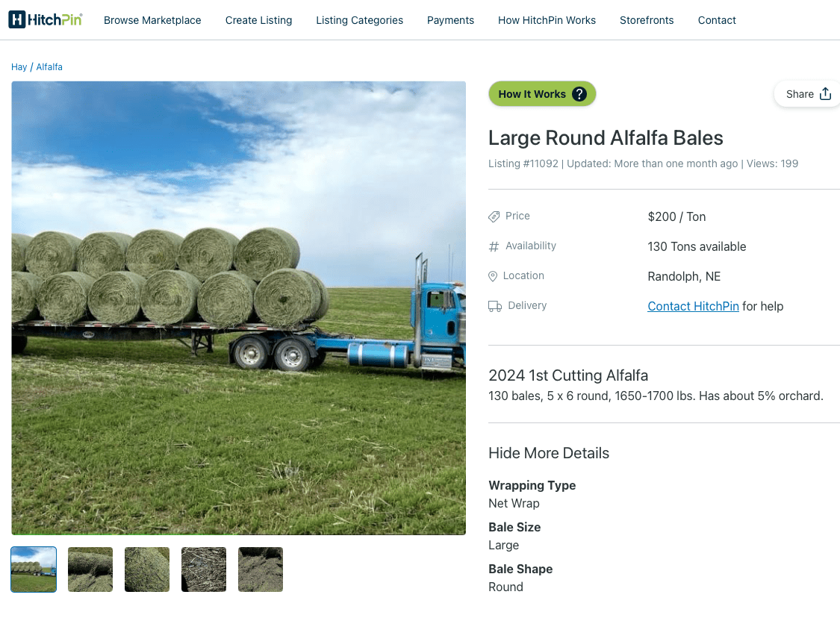Open the Storefronts page
Screen dimensions: 840x621
647,20
